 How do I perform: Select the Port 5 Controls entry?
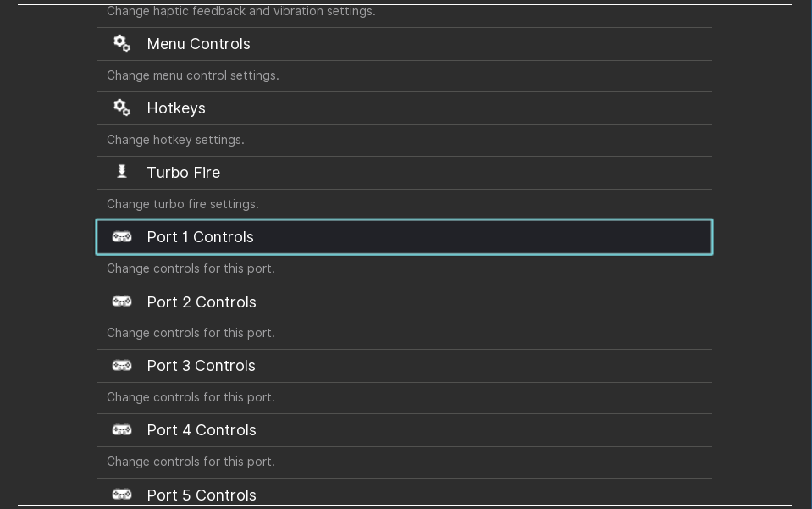click(405, 491)
